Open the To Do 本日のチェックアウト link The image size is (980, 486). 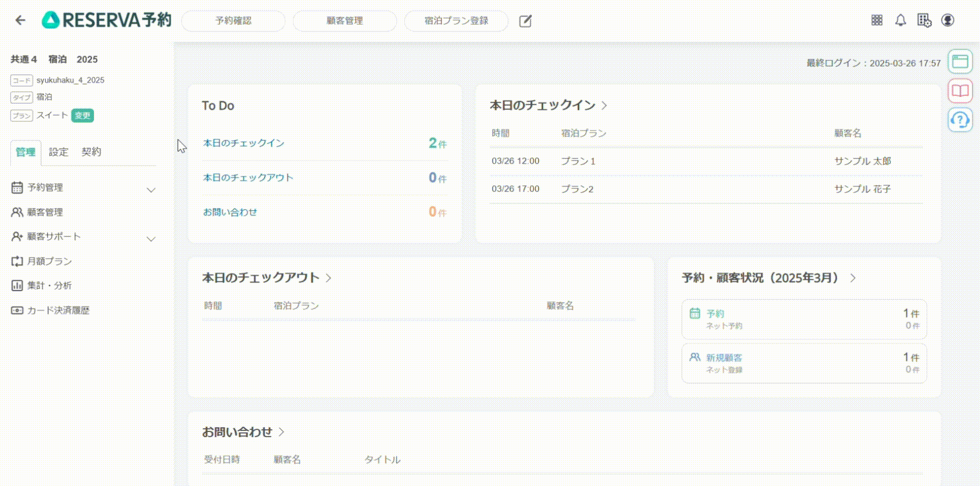248,177
